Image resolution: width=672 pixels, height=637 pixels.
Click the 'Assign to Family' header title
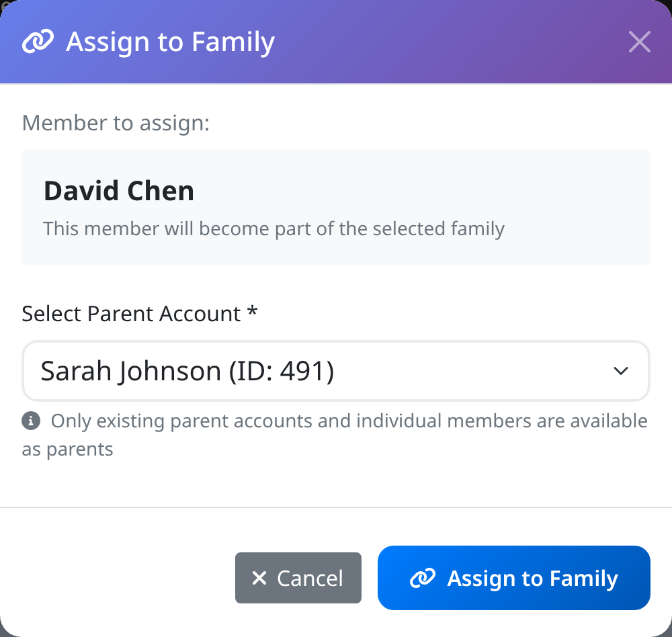pyautogui.click(x=170, y=42)
